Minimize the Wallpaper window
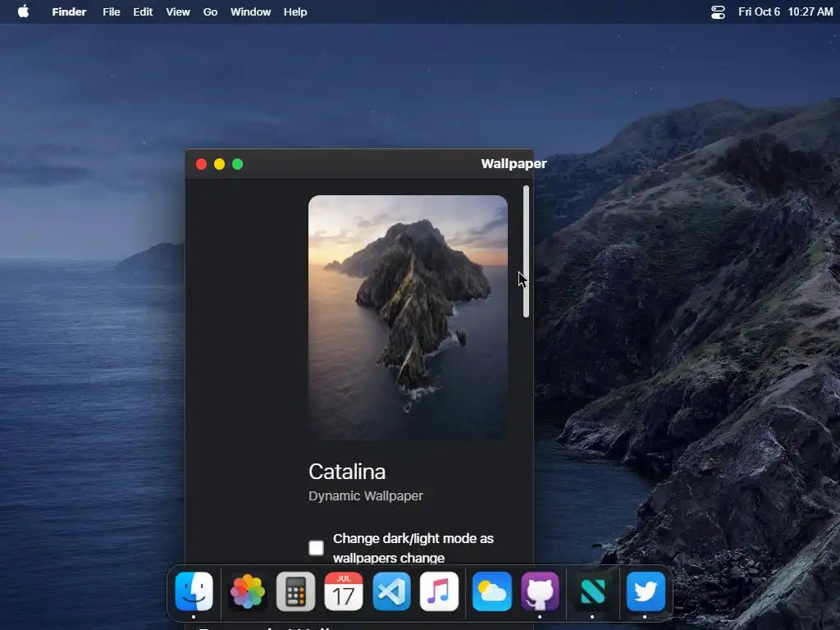Image resolution: width=840 pixels, height=630 pixels. click(220, 164)
